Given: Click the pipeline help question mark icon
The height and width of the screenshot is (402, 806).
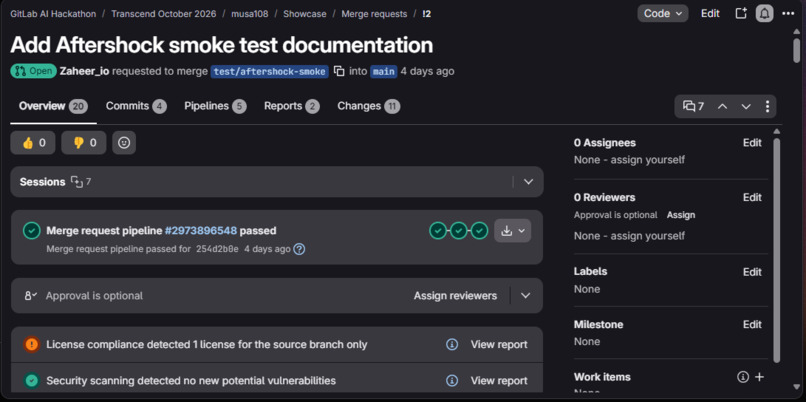Looking at the screenshot, I should [x=299, y=249].
